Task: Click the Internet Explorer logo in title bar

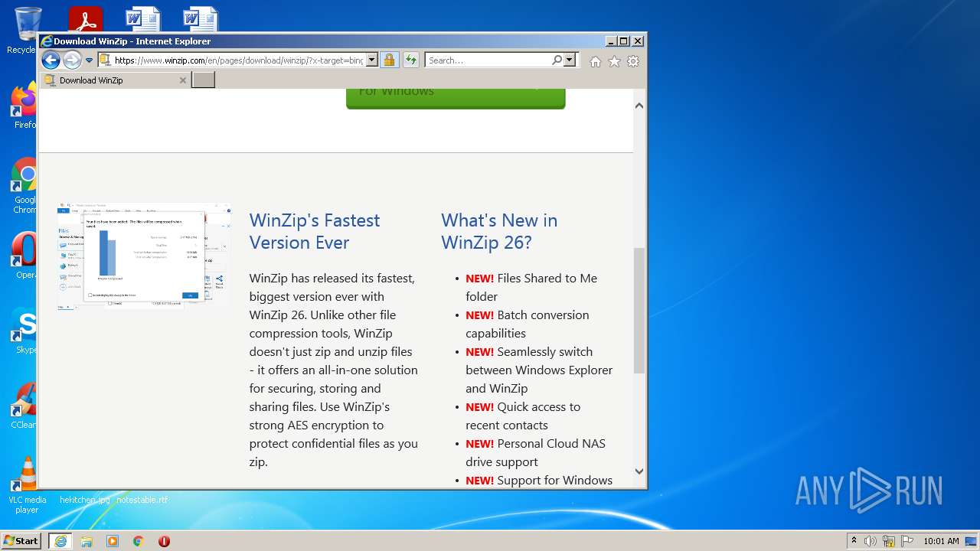Action: [x=46, y=41]
